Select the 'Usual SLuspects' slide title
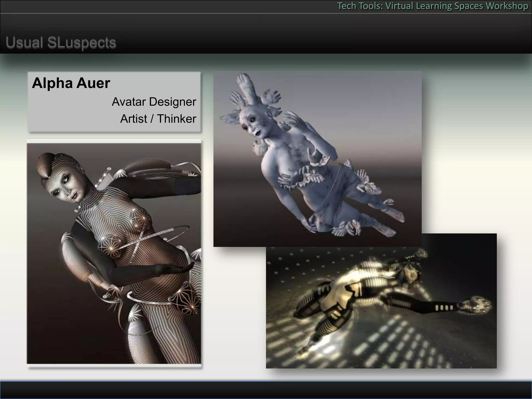 (61, 43)
